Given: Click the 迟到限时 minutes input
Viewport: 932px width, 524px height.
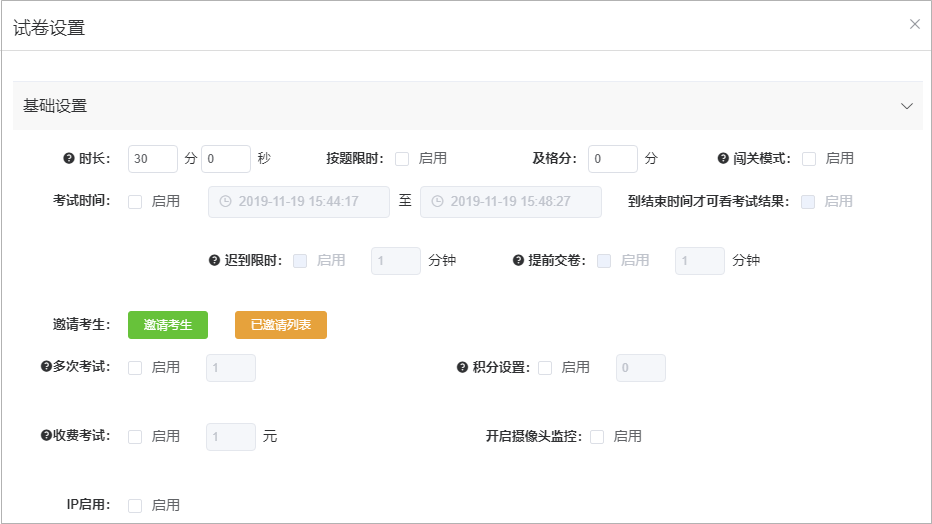Looking at the screenshot, I should pos(396,260).
